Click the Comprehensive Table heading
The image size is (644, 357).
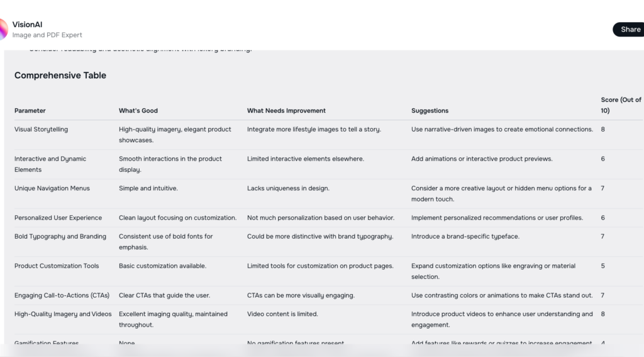pos(60,76)
